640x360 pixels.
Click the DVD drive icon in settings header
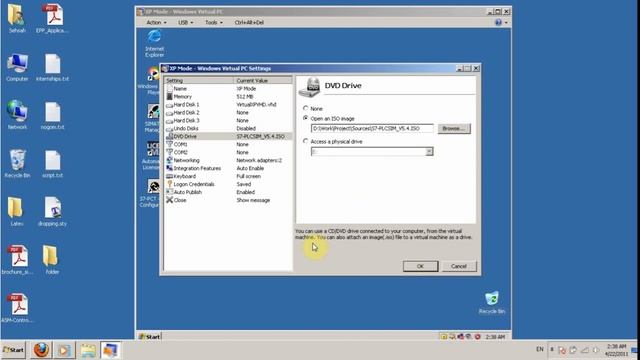[309, 87]
